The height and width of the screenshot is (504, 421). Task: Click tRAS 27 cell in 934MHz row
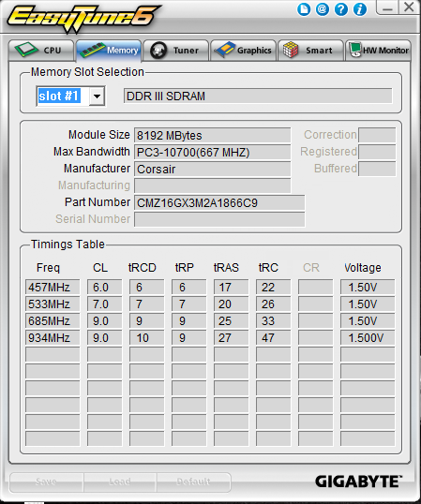(231, 338)
